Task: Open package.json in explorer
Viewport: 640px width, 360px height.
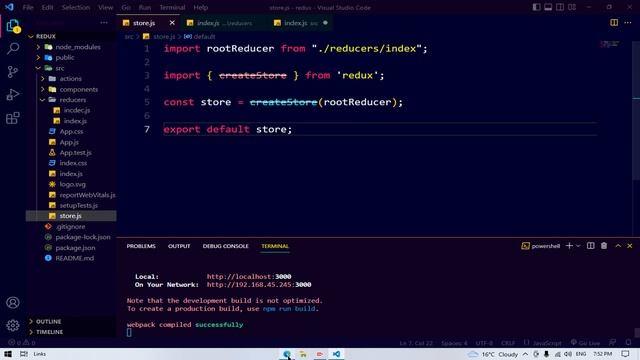Action: [75, 247]
